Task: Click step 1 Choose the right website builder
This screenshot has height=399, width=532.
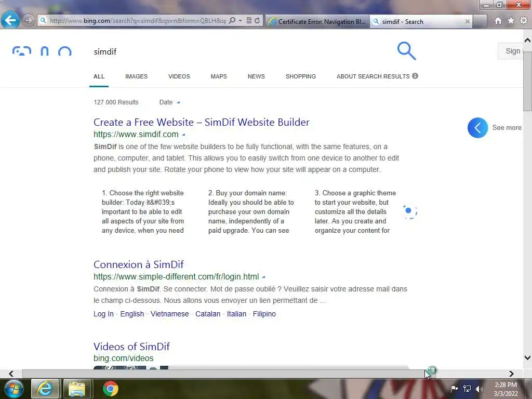Action: pos(143,212)
